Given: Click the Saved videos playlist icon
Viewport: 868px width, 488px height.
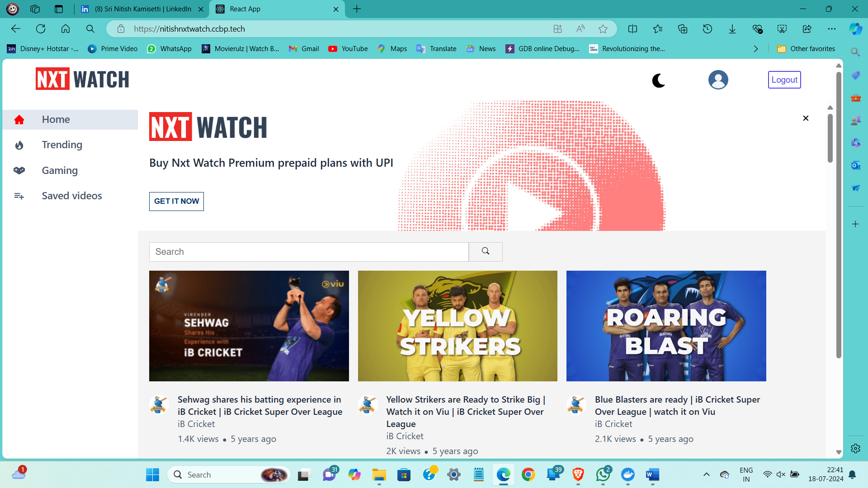Looking at the screenshot, I should (x=19, y=196).
